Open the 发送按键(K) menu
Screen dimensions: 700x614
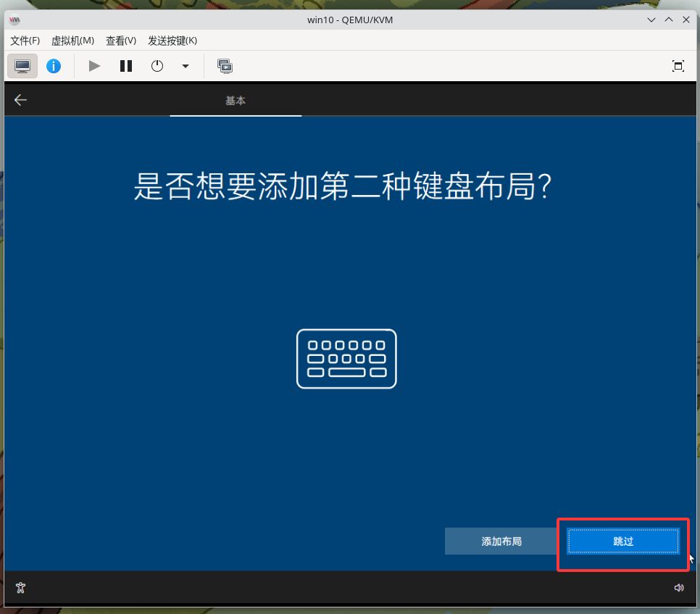[x=172, y=41]
